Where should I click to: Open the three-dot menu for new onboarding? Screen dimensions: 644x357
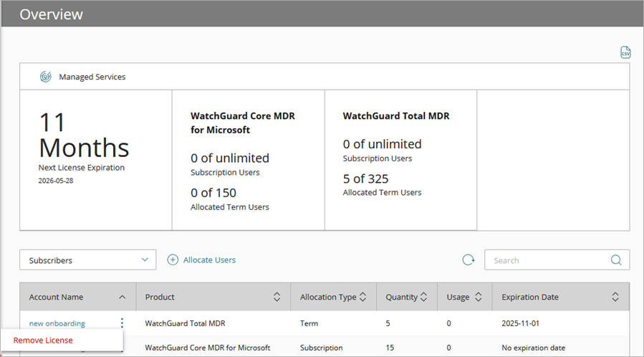(122, 323)
